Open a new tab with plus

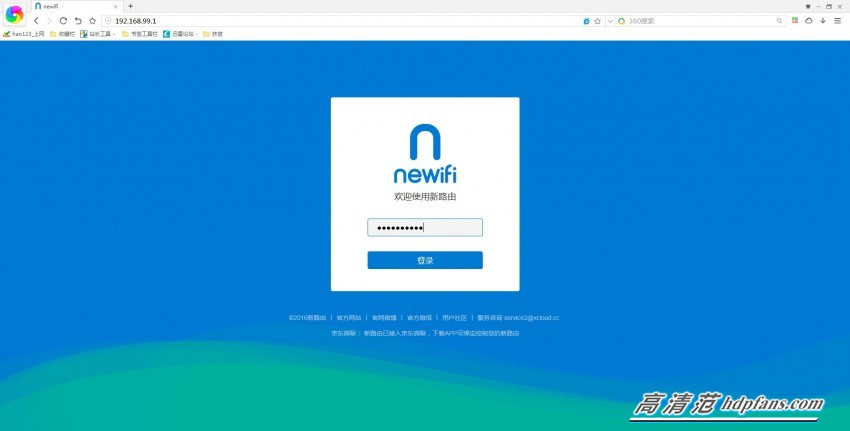coord(130,7)
